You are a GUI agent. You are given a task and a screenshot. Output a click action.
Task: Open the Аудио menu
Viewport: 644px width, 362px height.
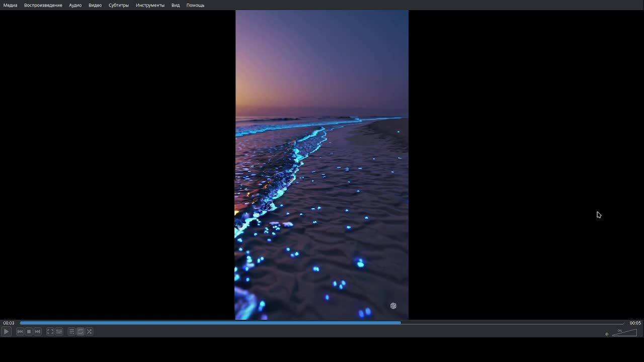pyautogui.click(x=75, y=5)
